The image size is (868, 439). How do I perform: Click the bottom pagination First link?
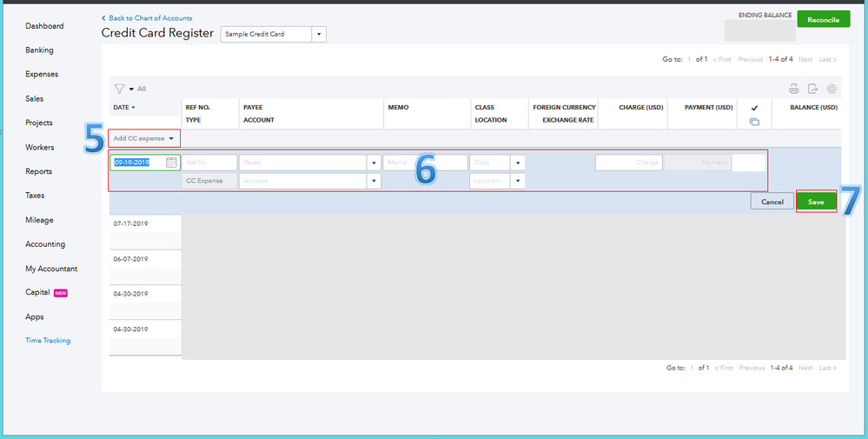tap(723, 368)
